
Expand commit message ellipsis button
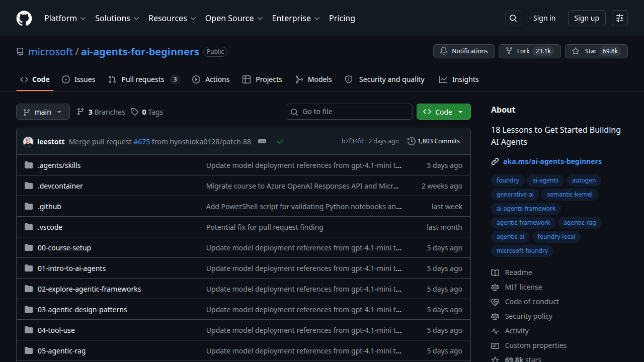pyautogui.click(x=262, y=141)
